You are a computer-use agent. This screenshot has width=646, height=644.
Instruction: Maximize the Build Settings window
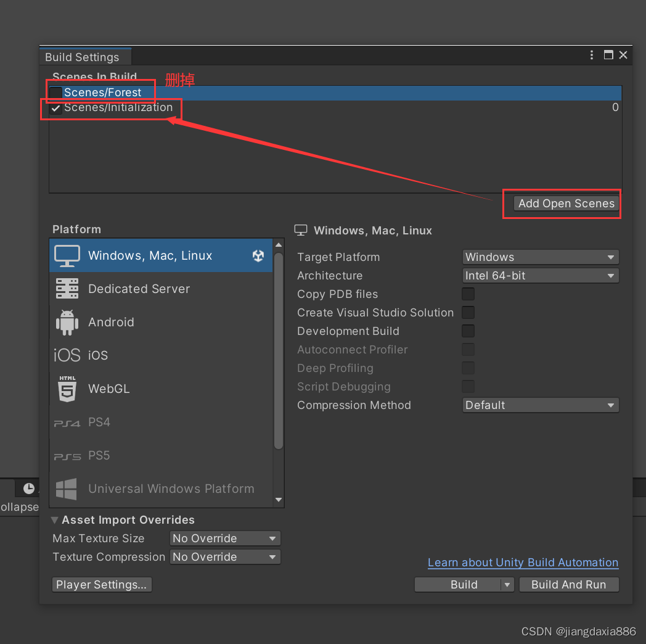point(608,55)
